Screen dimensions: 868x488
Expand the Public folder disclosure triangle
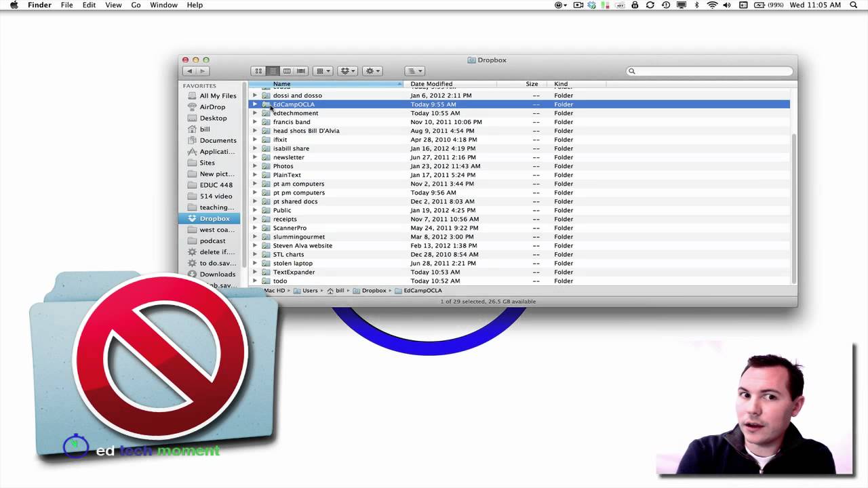tap(255, 210)
